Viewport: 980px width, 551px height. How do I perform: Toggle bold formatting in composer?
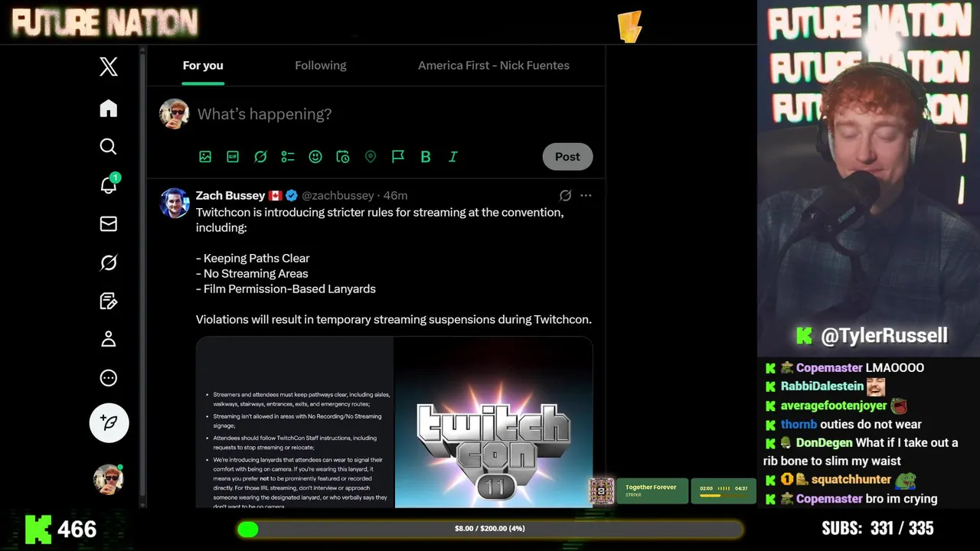426,157
